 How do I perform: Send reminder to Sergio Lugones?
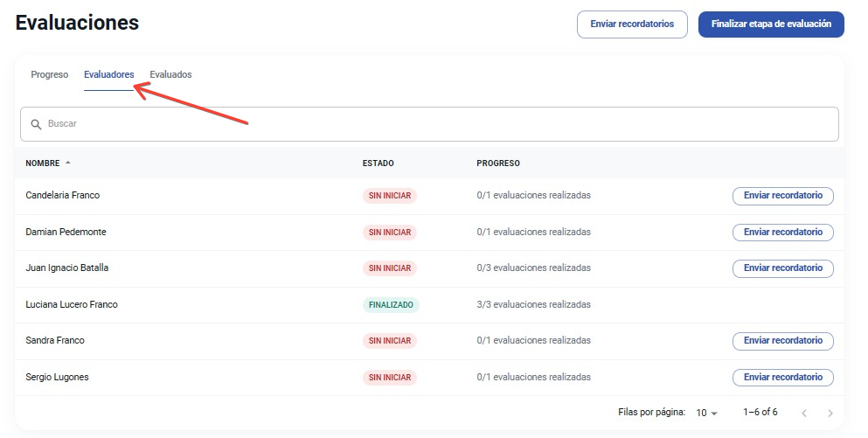782,378
